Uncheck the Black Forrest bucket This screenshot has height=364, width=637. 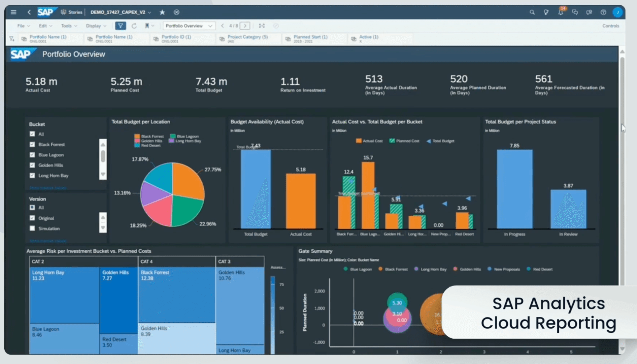pos(32,144)
